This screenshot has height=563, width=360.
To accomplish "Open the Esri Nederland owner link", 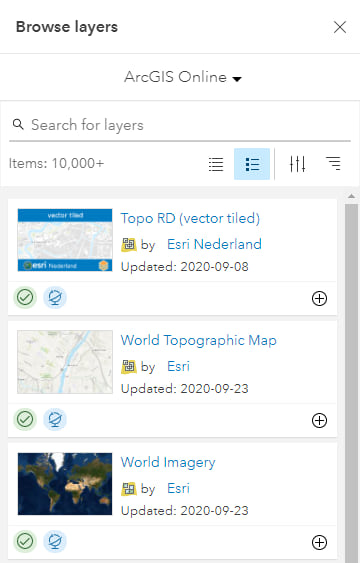I will pos(214,244).
